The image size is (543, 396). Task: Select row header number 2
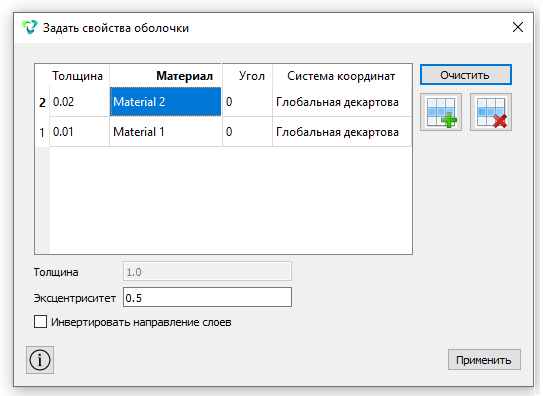click(x=42, y=102)
